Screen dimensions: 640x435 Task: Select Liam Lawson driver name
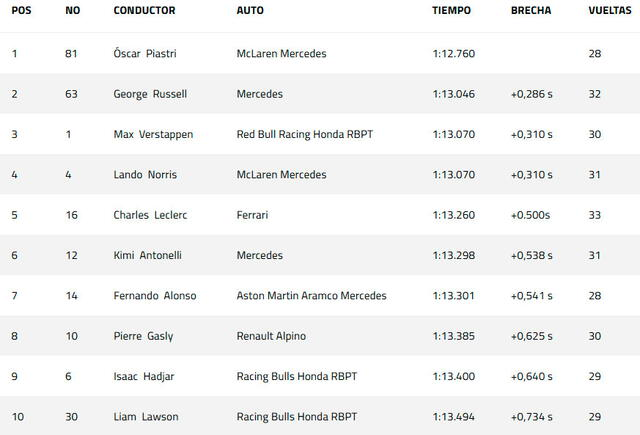[x=146, y=417]
